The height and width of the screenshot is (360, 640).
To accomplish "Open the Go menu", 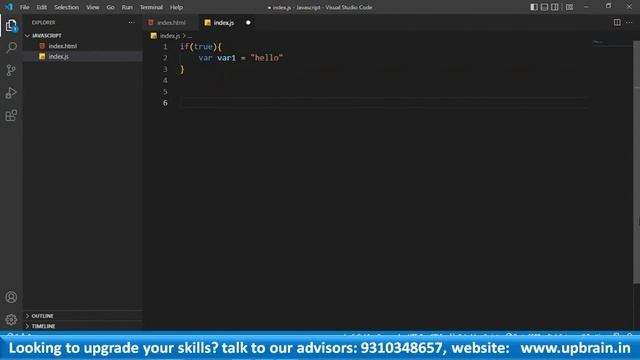I will click(110, 7).
